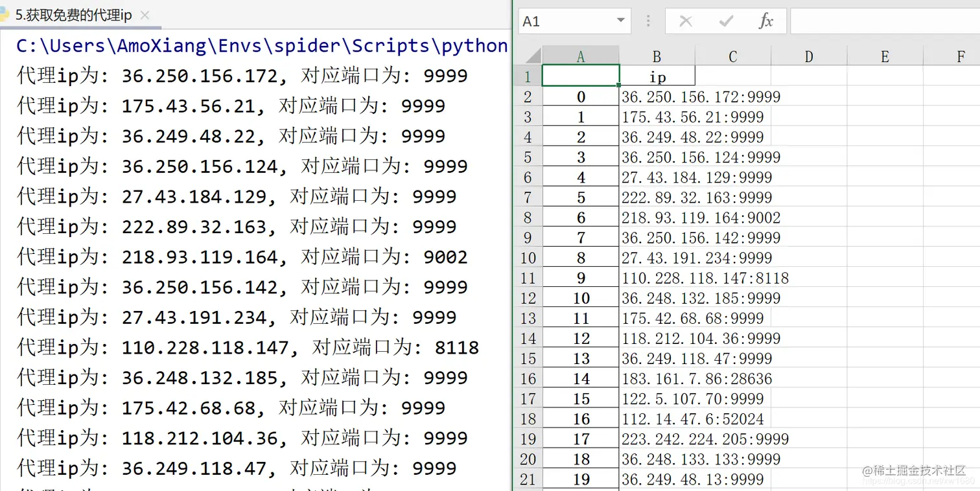Click index cell '0' in column A
This screenshot has height=491, width=980.
(x=581, y=97)
